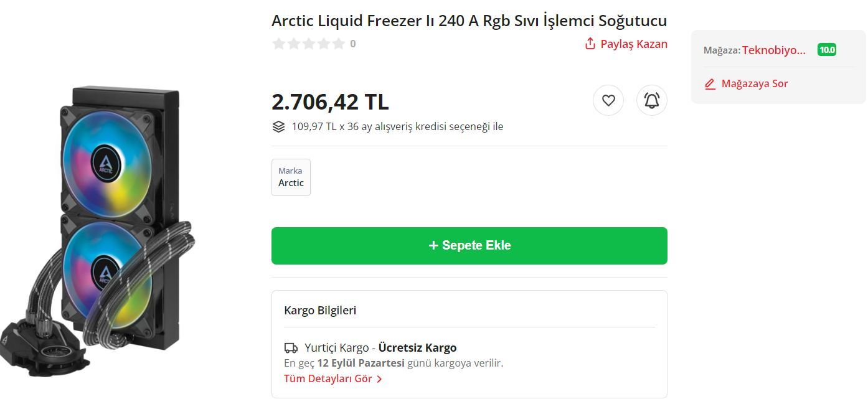Click the Arctic Liquid Freezer product title
The width and height of the screenshot is (868, 399).
coord(469,21)
